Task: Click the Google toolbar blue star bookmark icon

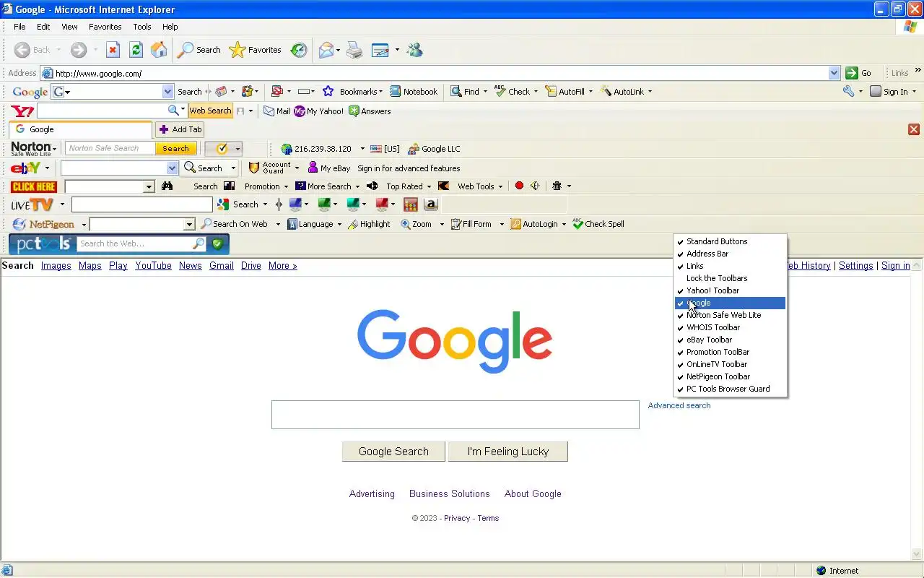Action: pyautogui.click(x=328, y=92)
